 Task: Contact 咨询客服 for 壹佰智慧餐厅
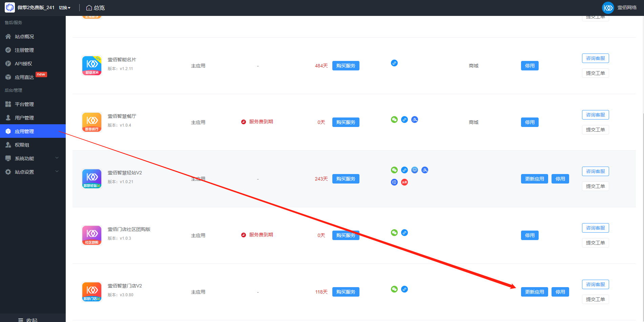coord(595,115)
